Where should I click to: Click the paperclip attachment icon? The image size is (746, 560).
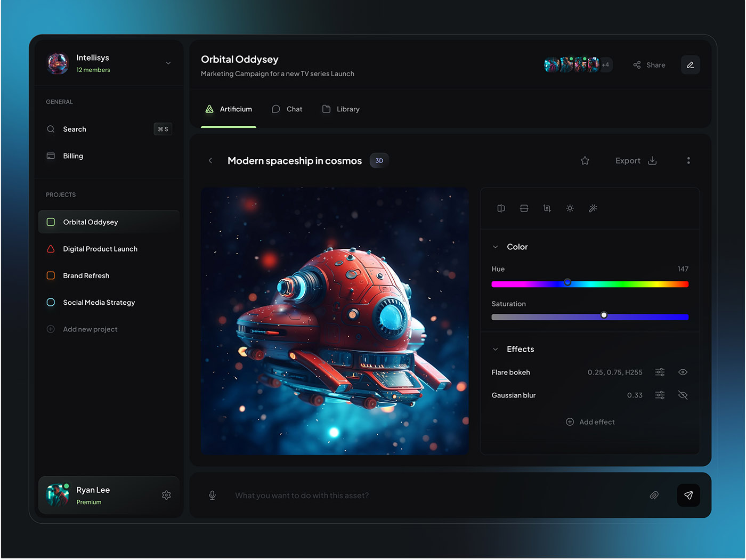(654, 496)
